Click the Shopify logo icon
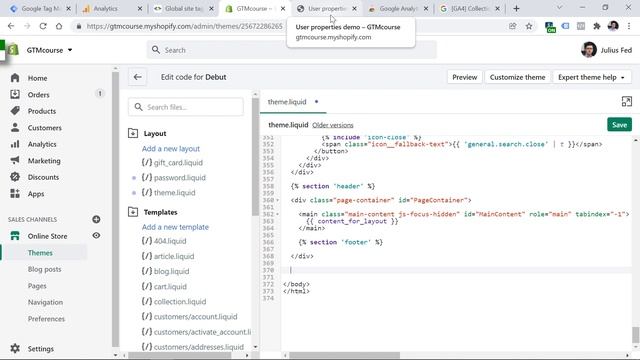Screen dimensions: 640x360 coord(13,50)
